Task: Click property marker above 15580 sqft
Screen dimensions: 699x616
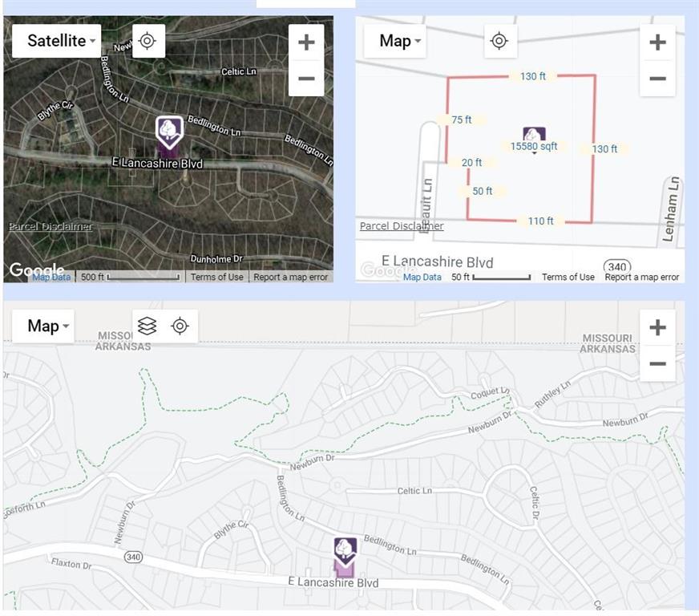Action: 534,134
